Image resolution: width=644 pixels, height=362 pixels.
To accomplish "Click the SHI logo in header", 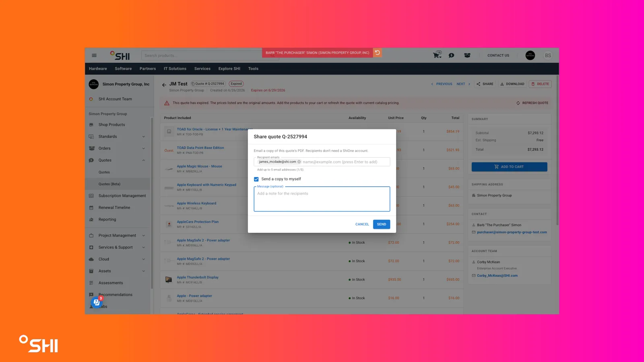I will [120, 56].
